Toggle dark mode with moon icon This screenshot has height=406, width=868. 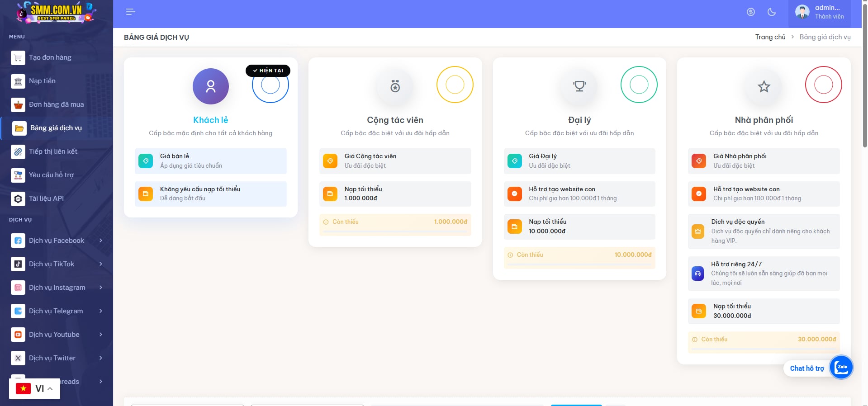pos(772,12)
